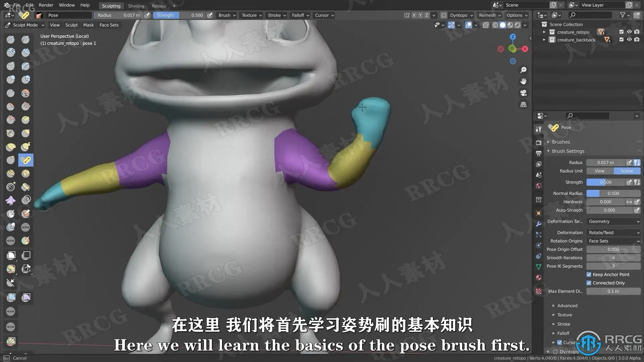This screenshot has width=644, height=362.
Task: Toggle camera view icon in viewport
Action: tap(523, 93)
